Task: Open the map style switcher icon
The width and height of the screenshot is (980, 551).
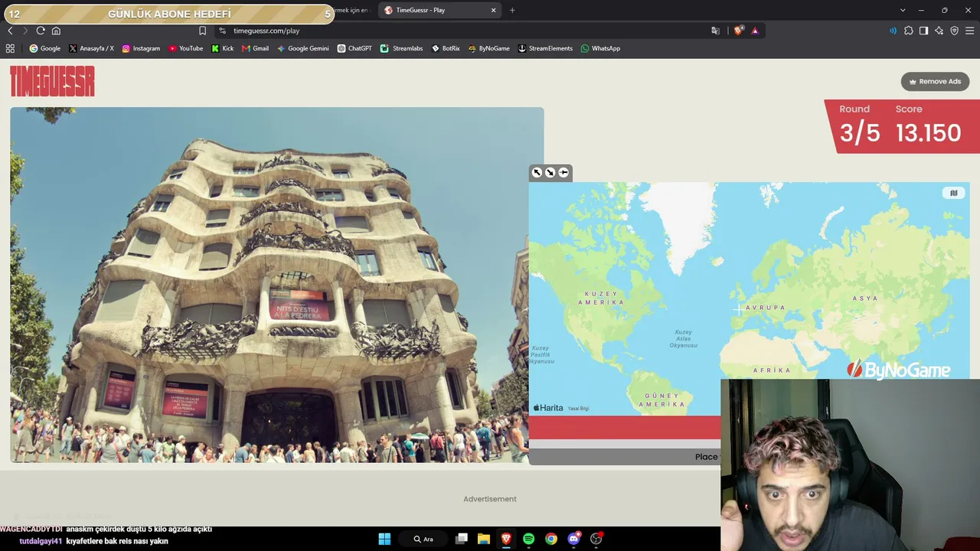Action: click(953, 193)
